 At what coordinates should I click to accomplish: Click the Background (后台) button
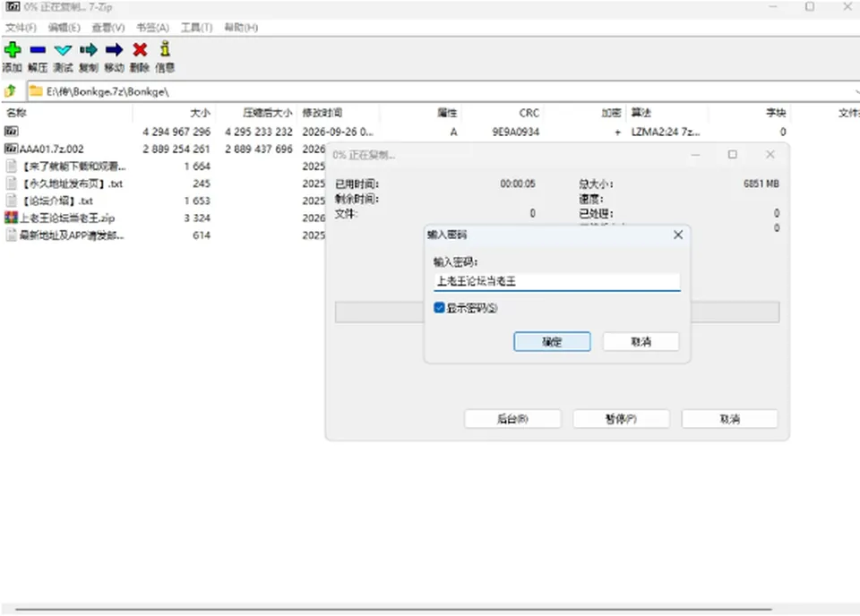(512, 419)
